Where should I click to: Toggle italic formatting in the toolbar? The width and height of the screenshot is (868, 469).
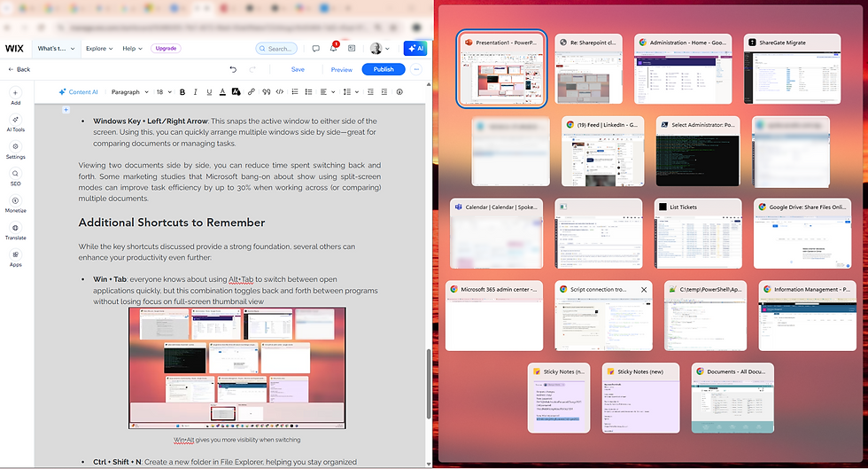196,92
